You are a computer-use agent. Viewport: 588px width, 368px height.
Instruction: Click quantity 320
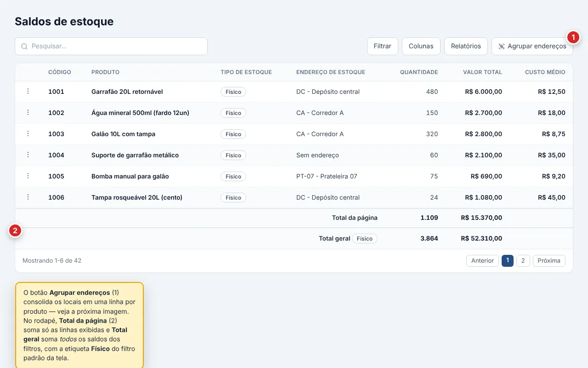pyautogui.click(x=432, y=134)
